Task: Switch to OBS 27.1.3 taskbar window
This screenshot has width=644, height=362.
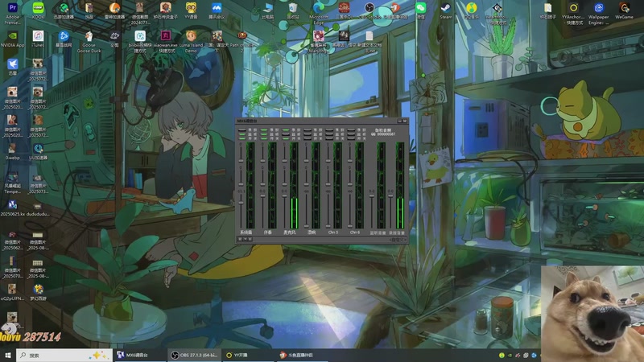Action: tap(195, 355)
